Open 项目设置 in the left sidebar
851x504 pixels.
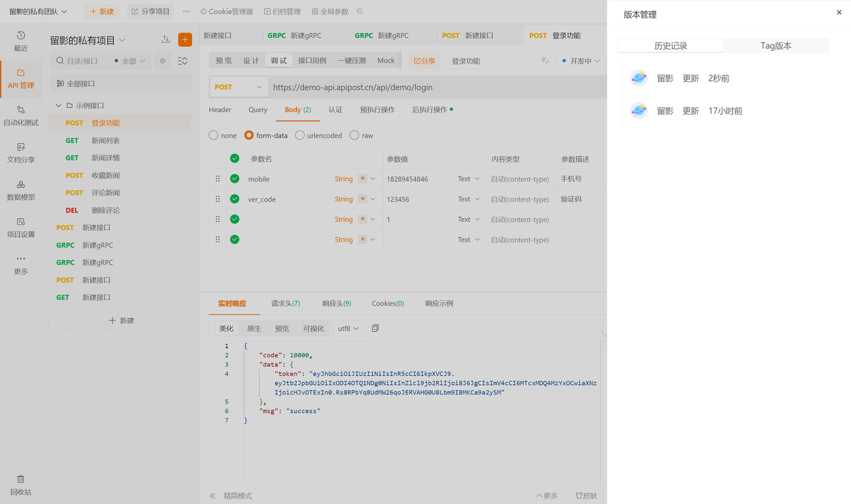21,229
